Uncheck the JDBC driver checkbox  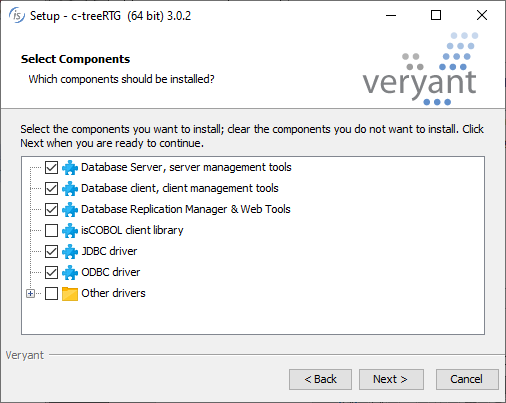(x=51, y=251)
